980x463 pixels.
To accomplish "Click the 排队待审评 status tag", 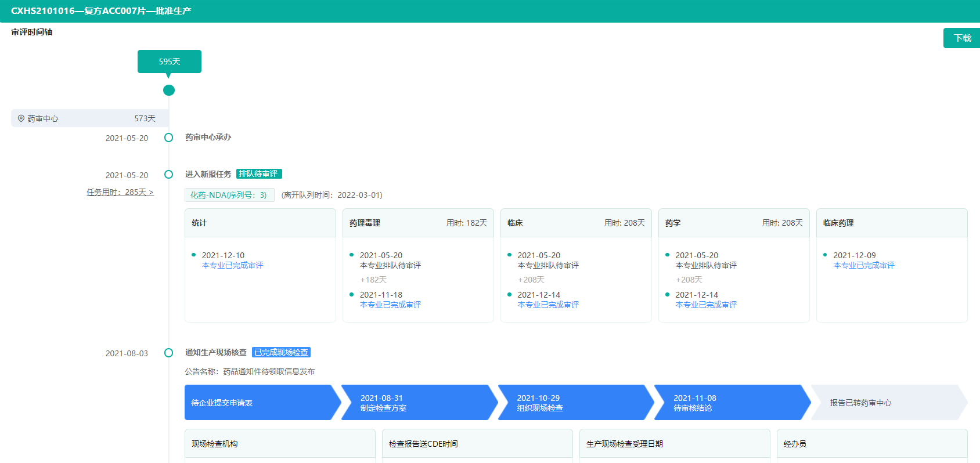I will point(258,174).
